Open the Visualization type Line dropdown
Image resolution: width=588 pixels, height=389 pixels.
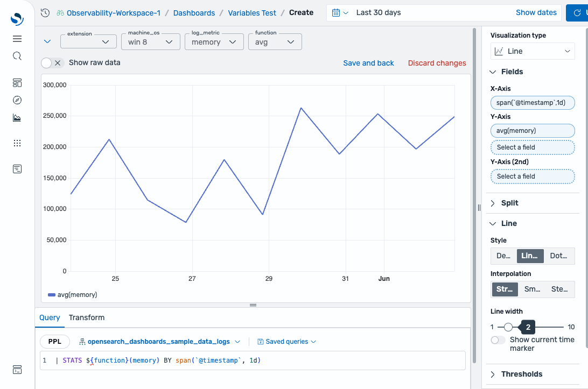pos(533,51)
